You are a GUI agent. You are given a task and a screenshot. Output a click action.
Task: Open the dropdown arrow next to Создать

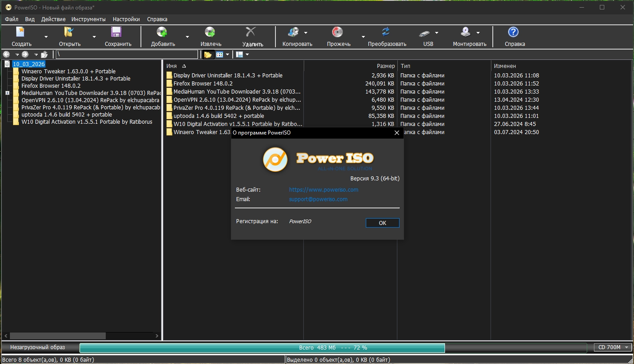(x=46, y=37)
